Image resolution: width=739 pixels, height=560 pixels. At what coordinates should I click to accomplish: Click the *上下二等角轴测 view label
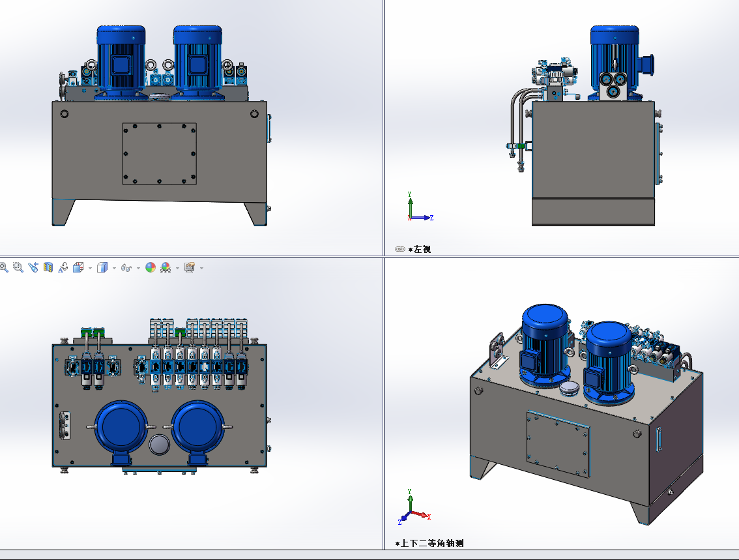coord(430,543)
